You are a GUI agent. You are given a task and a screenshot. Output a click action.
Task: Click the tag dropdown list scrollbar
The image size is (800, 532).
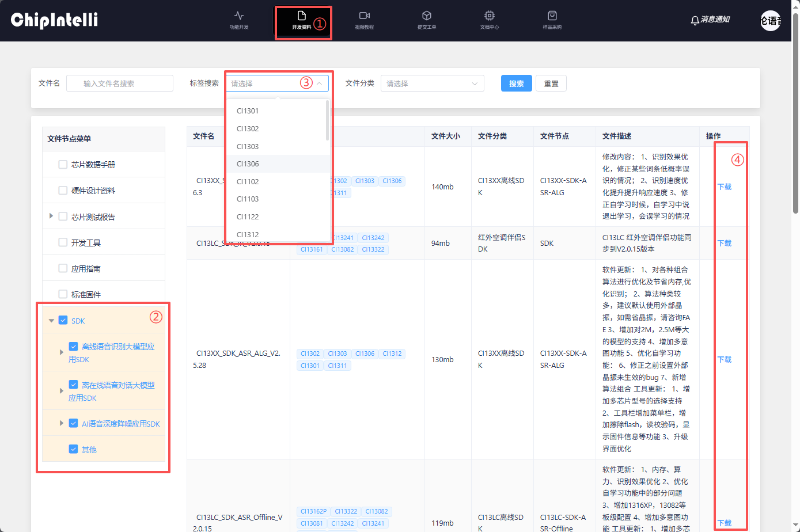coord(328,121)
